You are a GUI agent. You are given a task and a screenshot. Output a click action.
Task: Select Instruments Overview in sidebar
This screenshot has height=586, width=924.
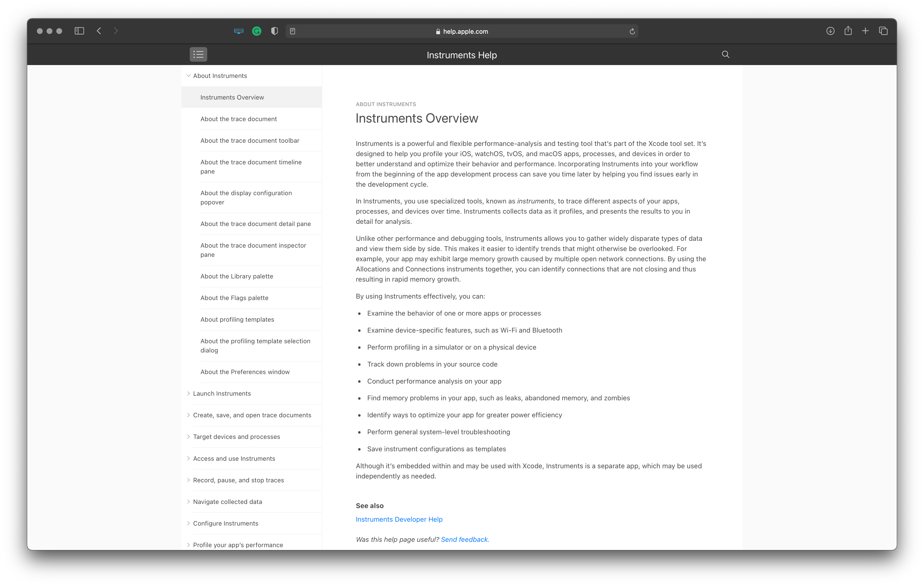[x=251, y=97]
